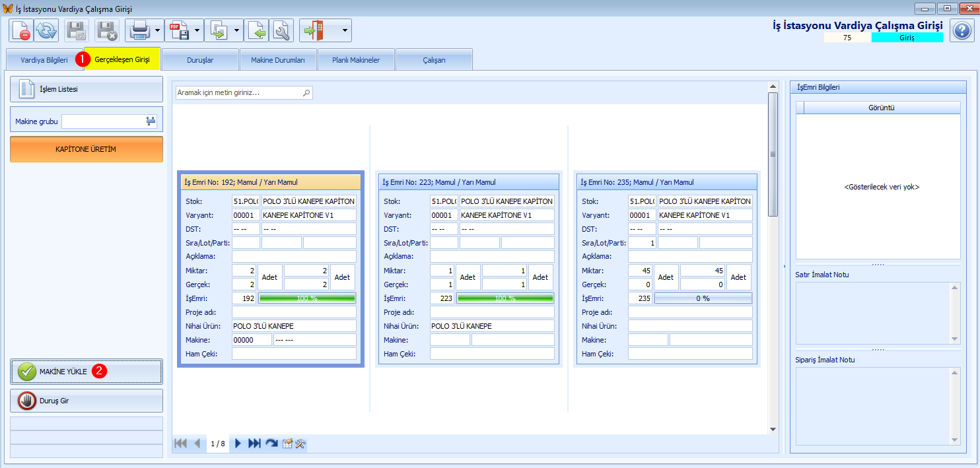980x468 pixels.
Task: Select the Gerçekleşen Girişi tab
Action: click(x=122, y=59)
